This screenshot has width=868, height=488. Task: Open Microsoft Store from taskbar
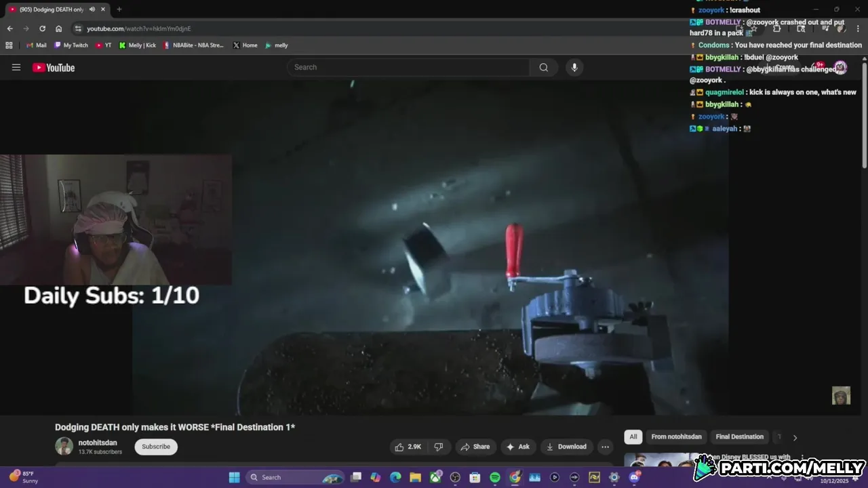(x=475, y=477)
